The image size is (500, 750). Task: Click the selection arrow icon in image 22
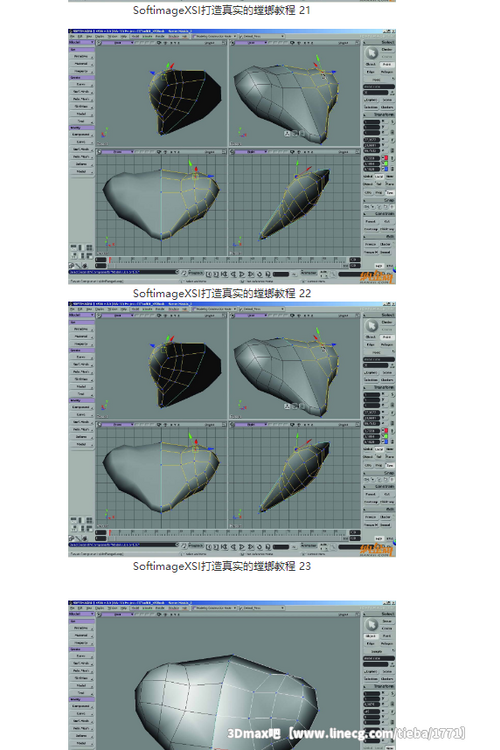coord(371,53)
